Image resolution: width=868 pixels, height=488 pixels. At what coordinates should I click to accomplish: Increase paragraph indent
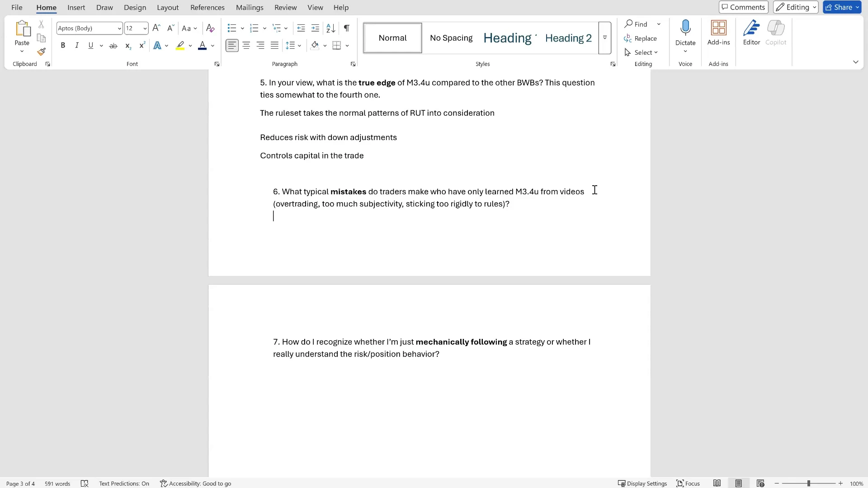(x=316, y=28)
